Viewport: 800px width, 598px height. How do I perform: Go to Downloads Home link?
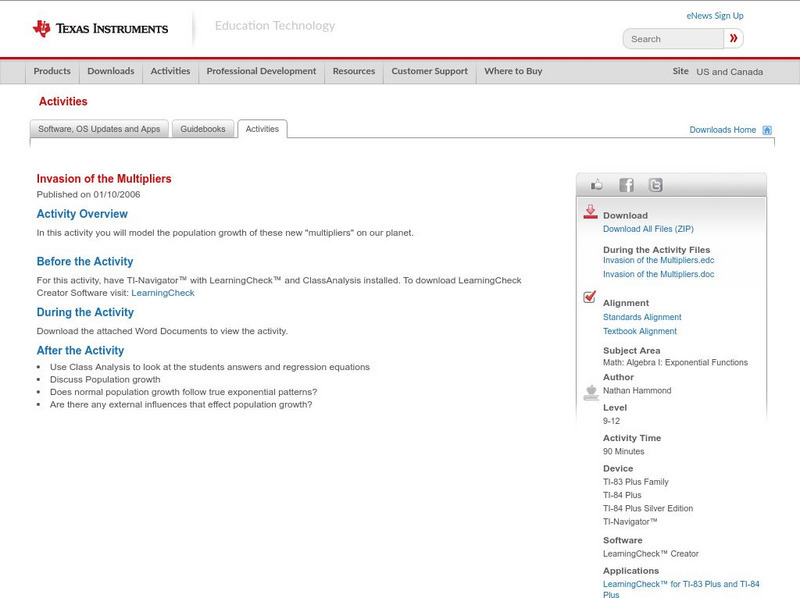[722, 130]
